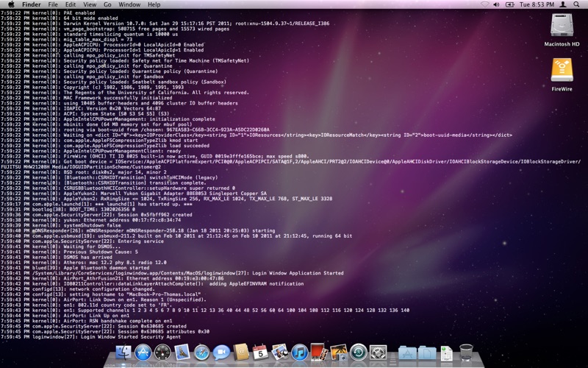Open iCal calendar in the Dock

260,353
